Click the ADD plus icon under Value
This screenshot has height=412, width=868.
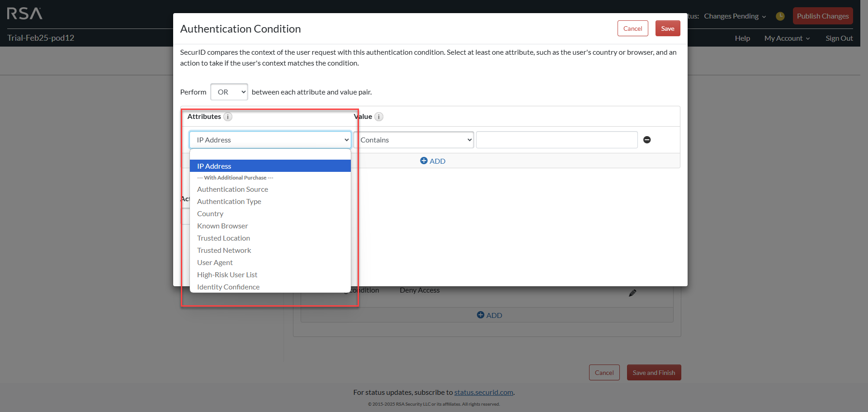click(x=424, y=161)
